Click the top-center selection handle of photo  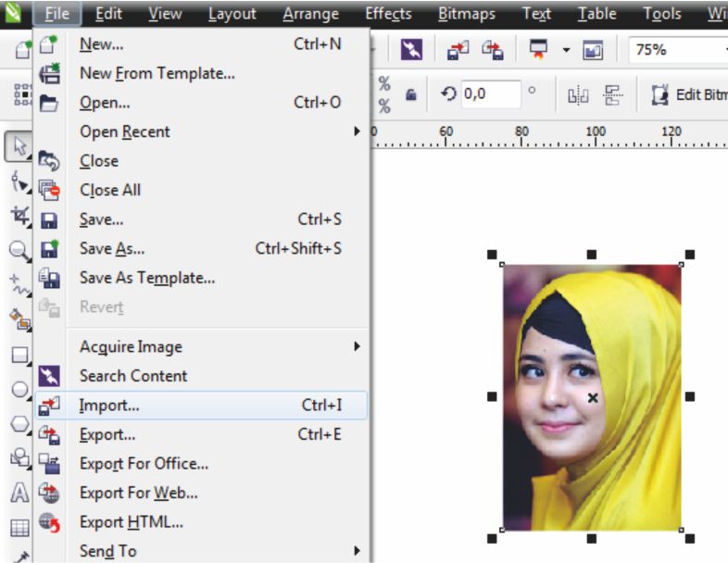(592, 255)
